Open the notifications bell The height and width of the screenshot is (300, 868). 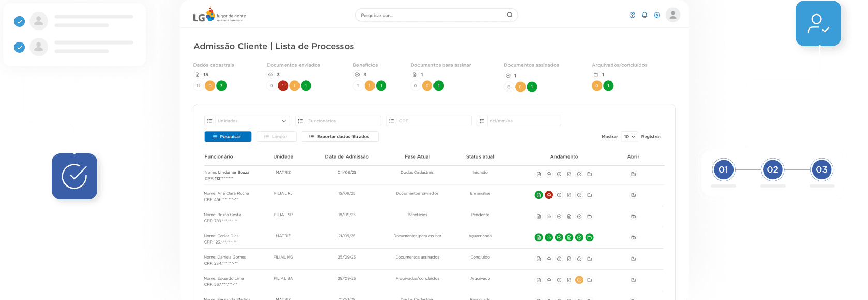(x=645, y=15)
